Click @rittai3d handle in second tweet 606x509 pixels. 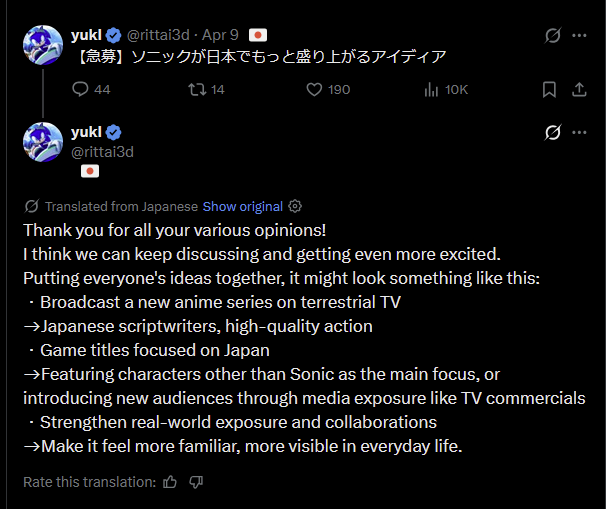[x=102, y=152]
